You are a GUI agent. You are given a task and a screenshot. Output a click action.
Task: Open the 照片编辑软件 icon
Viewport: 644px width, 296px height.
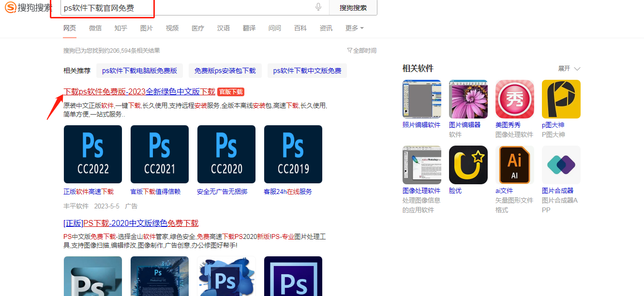click(x=422, y=99)
